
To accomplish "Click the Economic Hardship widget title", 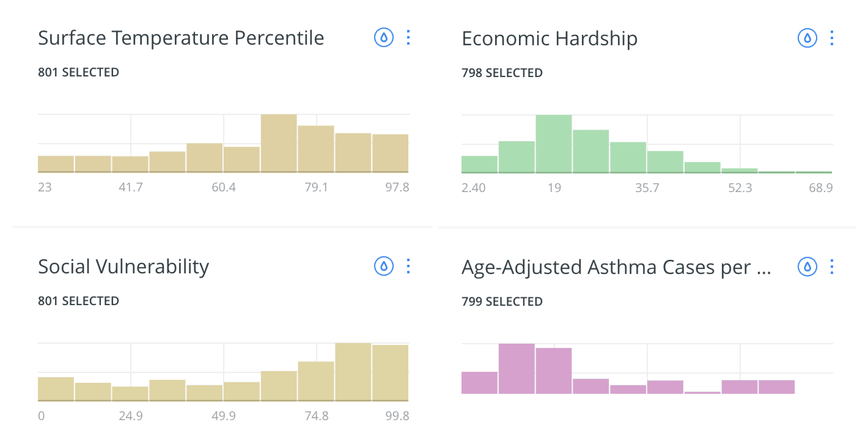I will pos(549,38).
